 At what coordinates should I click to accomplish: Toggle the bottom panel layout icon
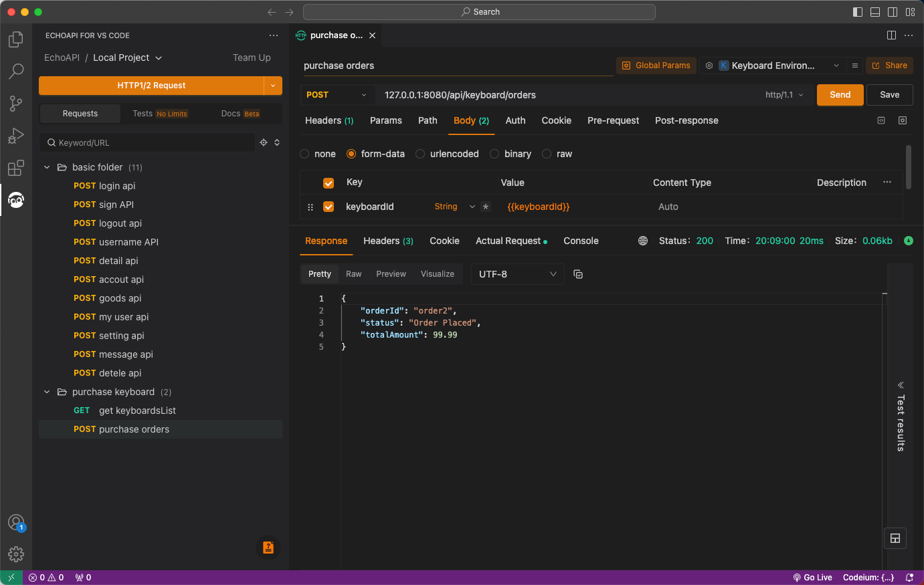click(x=875, y=12)
